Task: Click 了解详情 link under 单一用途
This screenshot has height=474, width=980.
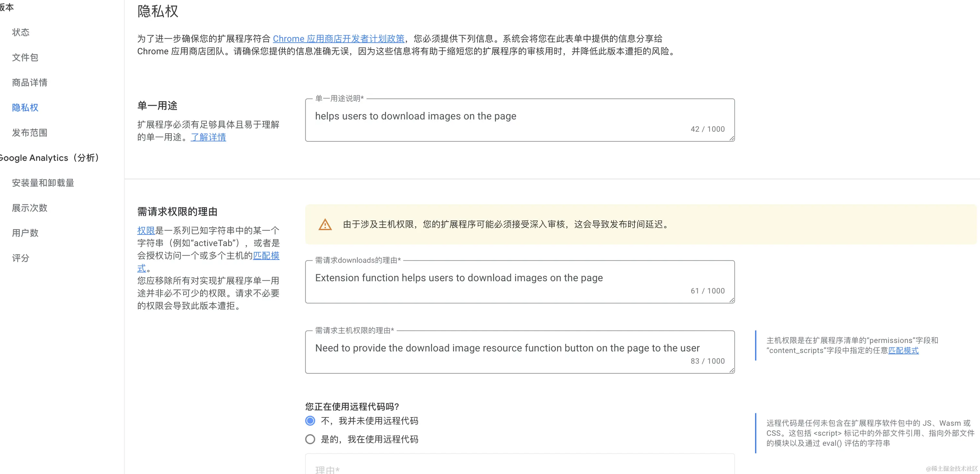Action: [x=208, y=137]
